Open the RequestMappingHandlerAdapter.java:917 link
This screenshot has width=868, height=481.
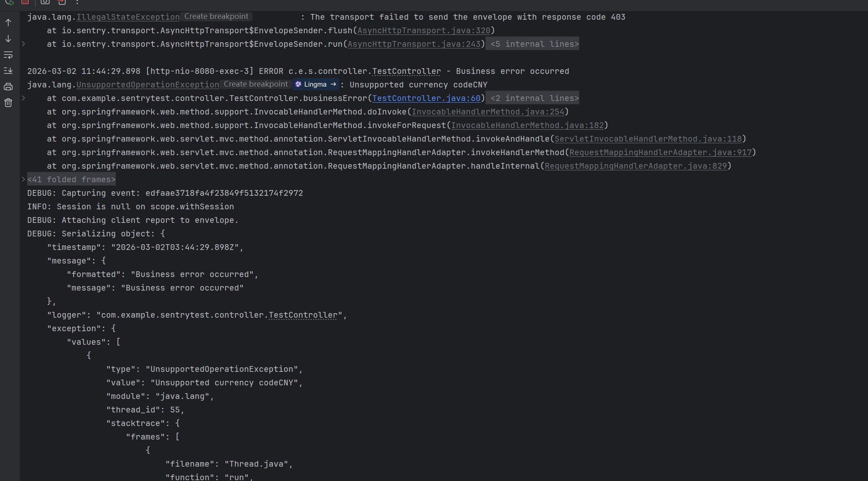[660, 152]
